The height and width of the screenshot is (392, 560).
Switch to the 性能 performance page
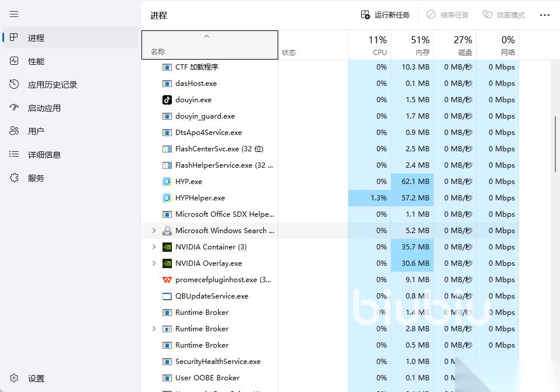(36, 61)
